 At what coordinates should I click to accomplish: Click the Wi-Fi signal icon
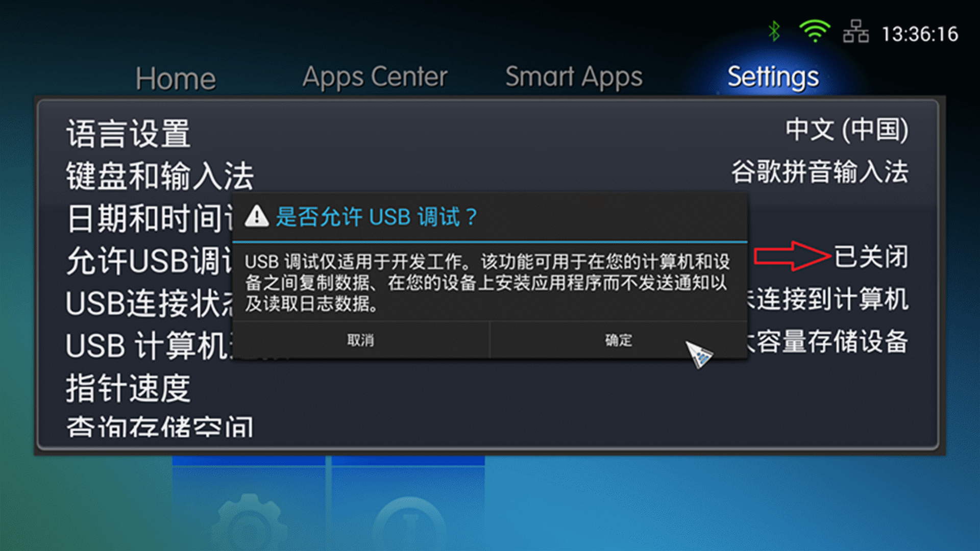(x=815, y=32)
